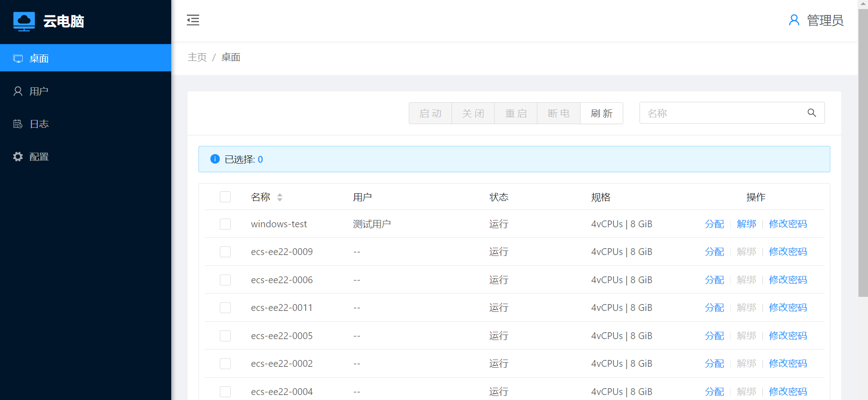Check the ecs-ee22-0002 row checkbox
The image size is (868, 400).
225,364
